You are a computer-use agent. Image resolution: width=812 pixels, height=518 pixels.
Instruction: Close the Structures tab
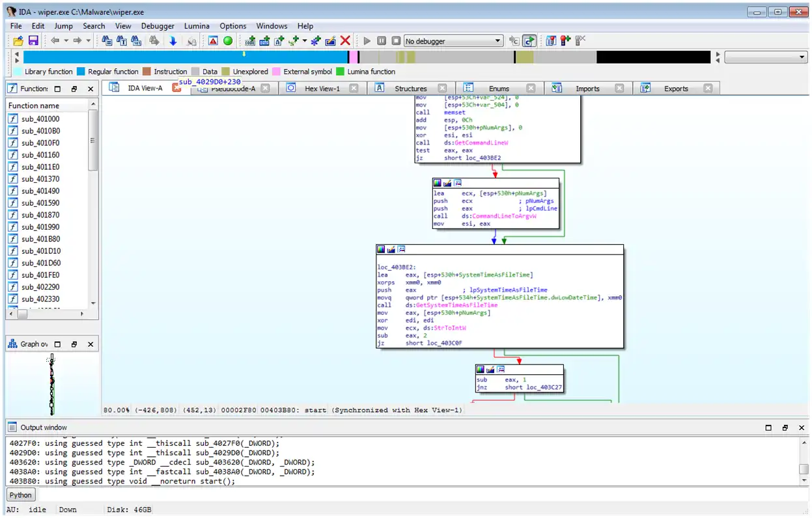pos(442,89)
